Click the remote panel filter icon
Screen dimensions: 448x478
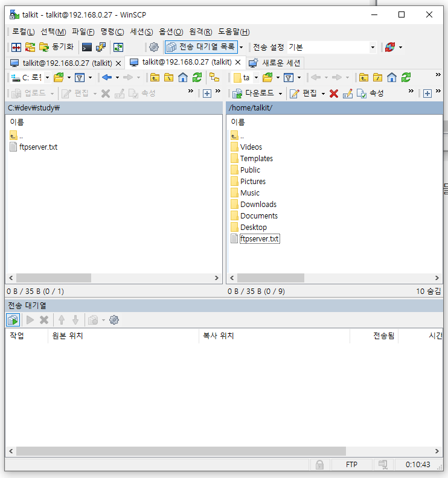289,78
